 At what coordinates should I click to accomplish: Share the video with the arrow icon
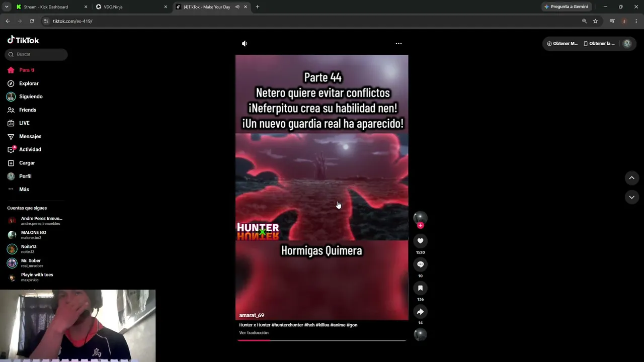pos(420,312)
